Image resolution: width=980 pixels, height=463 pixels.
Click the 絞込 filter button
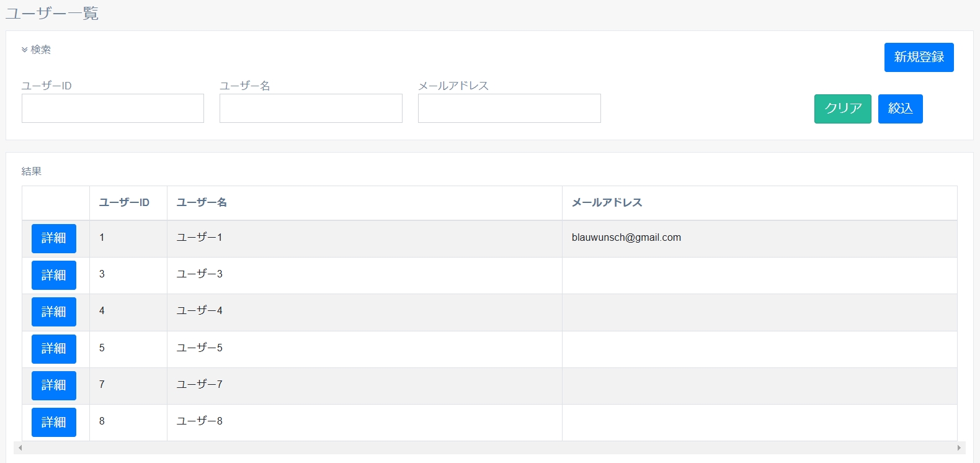[900, 109]
